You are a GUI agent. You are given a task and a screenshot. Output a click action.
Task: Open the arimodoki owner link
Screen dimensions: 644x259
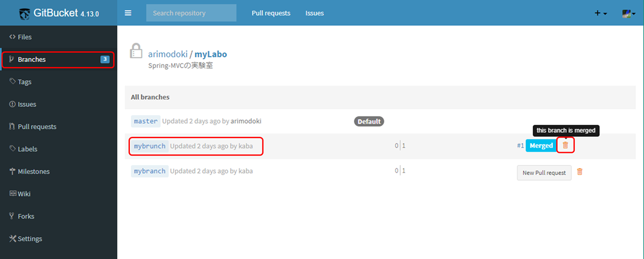click(168, 54)
